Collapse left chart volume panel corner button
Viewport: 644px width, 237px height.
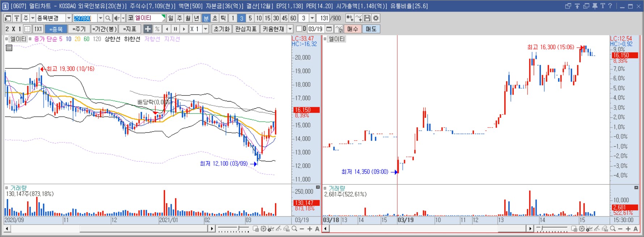pyautogui.click(x=318, y=187)
